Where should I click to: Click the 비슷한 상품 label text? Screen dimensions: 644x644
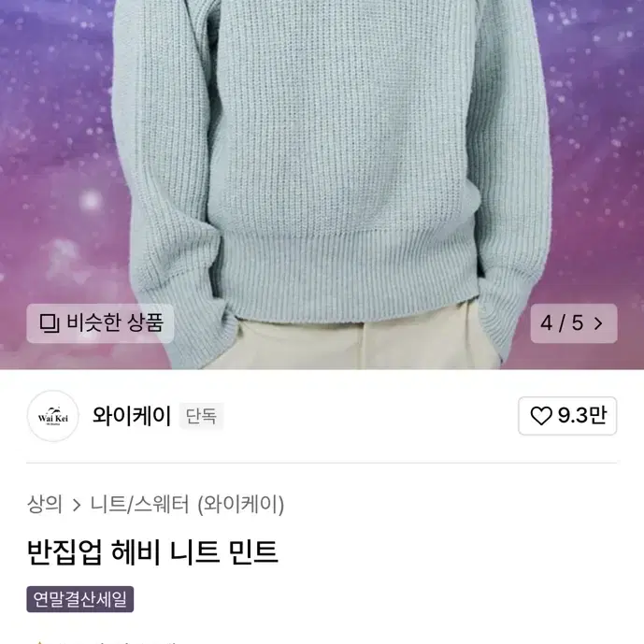click(x=115, y=322)
